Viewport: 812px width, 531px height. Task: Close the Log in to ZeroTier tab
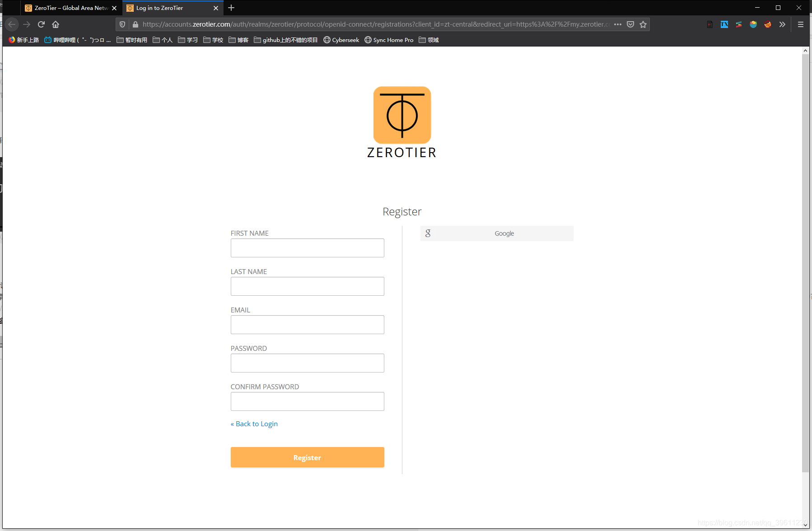tap(216, 8)
